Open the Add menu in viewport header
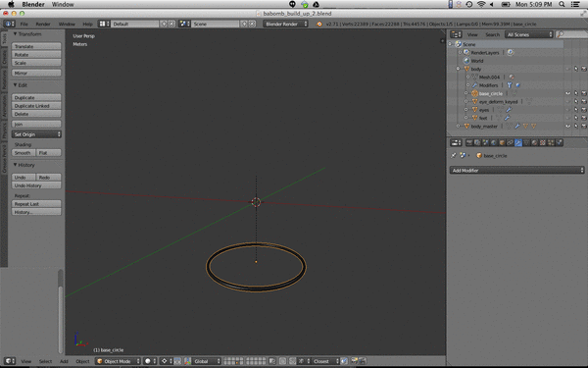The image size is (588, 368). pos(64,361)
